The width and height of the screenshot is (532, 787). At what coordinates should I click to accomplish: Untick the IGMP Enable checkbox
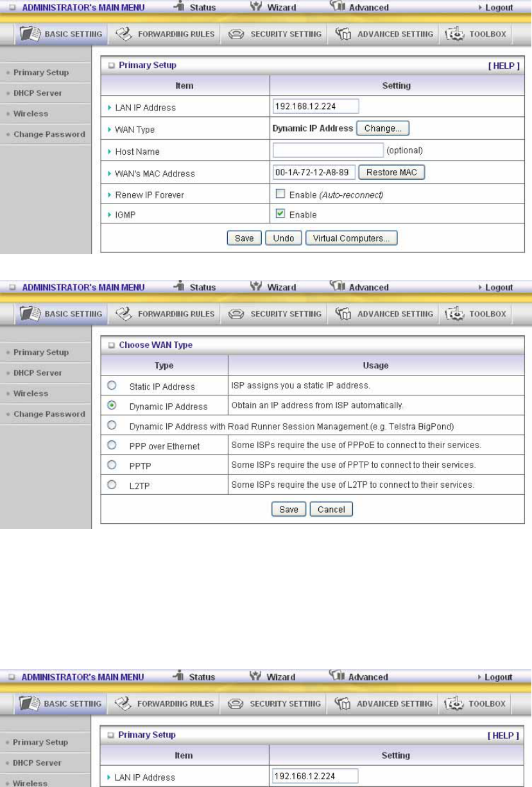(x=280, y=214)
